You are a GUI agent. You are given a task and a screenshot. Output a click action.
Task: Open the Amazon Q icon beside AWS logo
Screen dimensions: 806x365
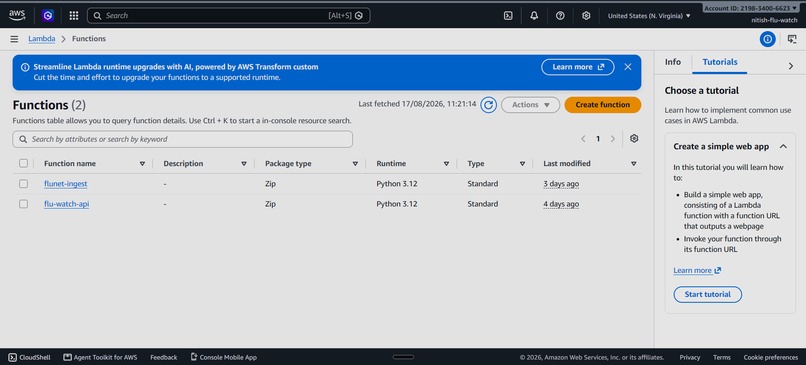pyautogui.click(x=48, y=15)
